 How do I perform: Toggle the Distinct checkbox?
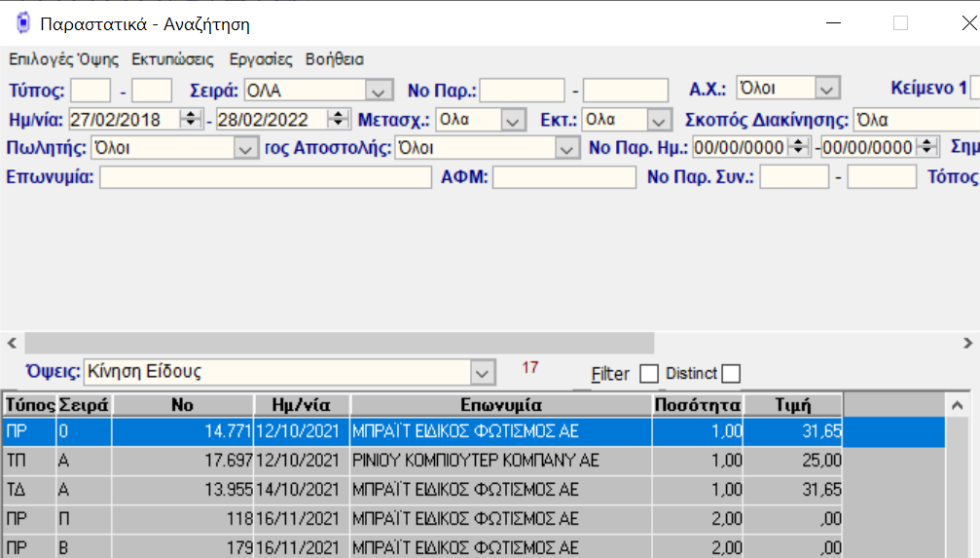click(x=731, y=374)
